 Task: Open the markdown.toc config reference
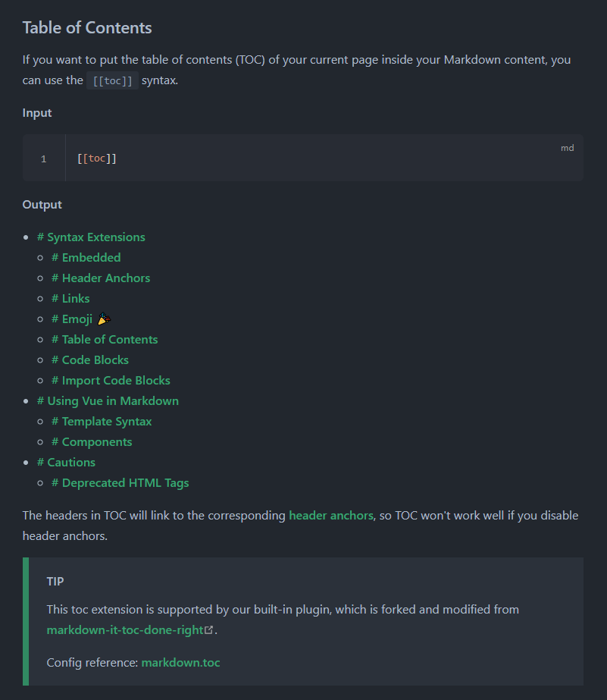[180, 663]
